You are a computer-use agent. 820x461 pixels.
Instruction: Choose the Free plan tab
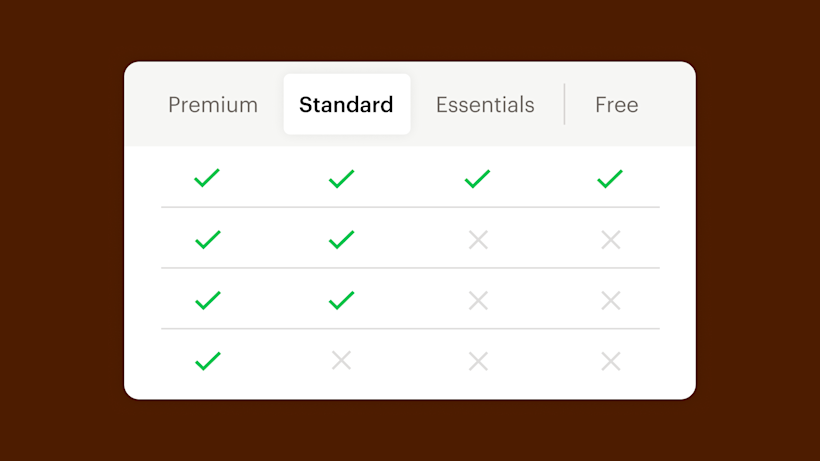tap(616, 105)
